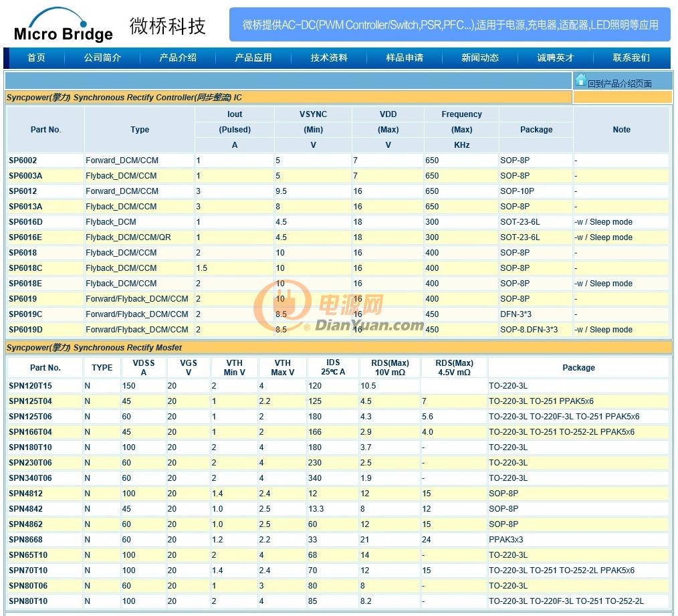Click the Synchronous Rectify Mosfet heading
The width and height of the screenshot is (678, 616).
click(94, 347)
